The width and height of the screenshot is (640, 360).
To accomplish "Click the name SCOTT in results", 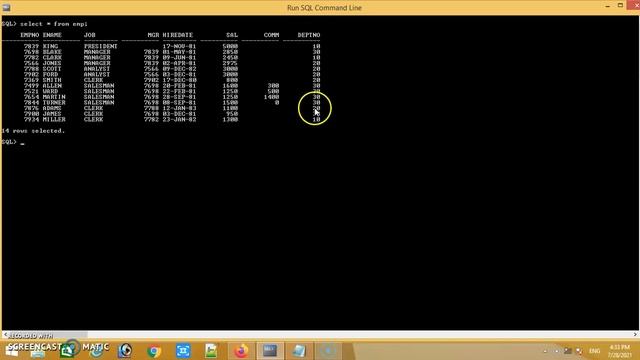I will pos(52,69).
